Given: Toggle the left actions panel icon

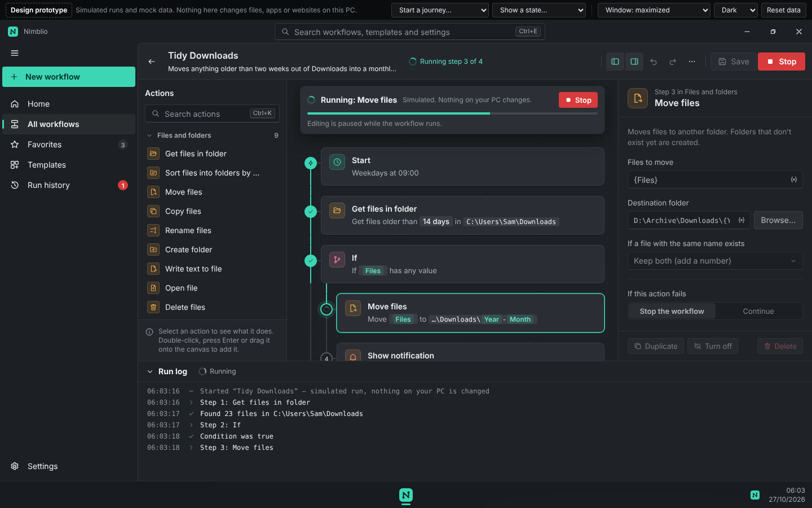Looking at the screenshot, I should (x=615, y=62).
